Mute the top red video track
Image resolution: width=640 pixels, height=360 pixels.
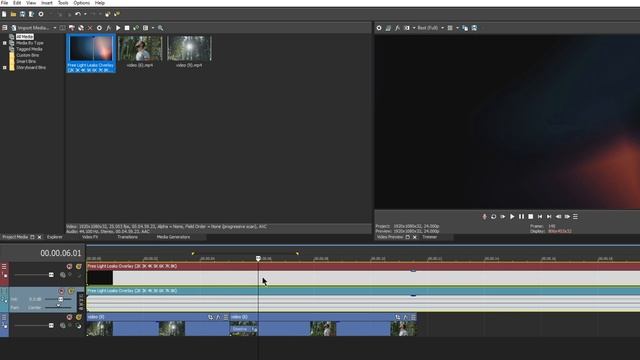[x=69, y=267]
